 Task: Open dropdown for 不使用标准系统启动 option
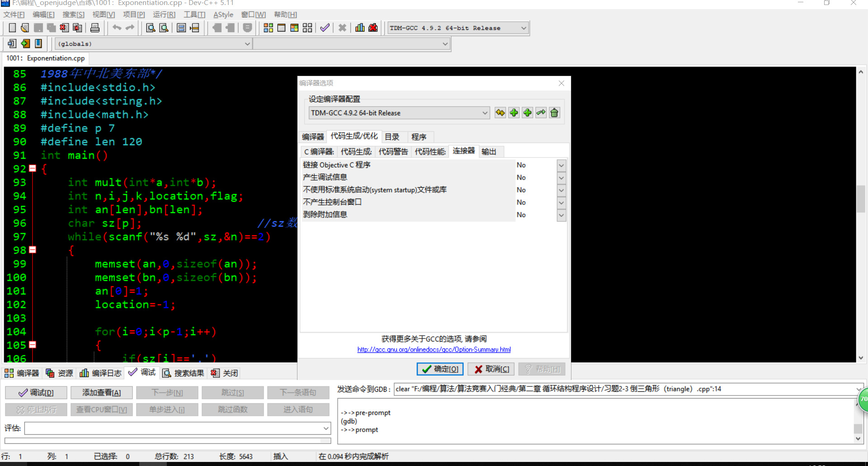(561, 190)
